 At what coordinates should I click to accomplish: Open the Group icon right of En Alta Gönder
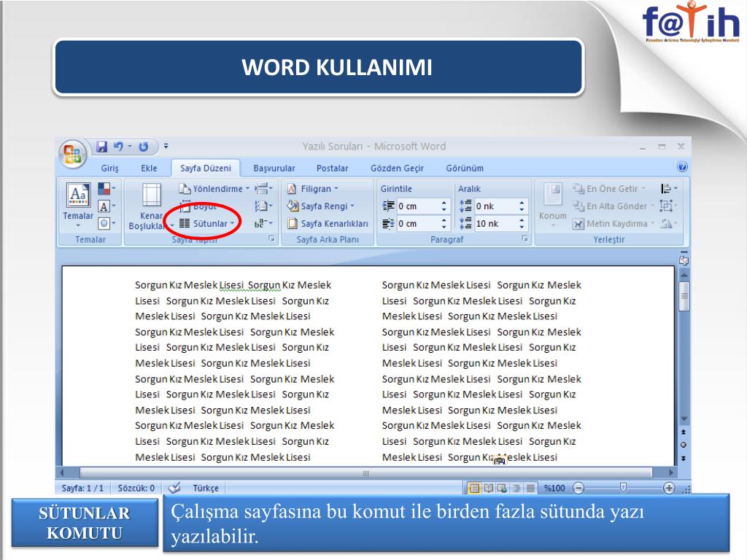point(668,206)
